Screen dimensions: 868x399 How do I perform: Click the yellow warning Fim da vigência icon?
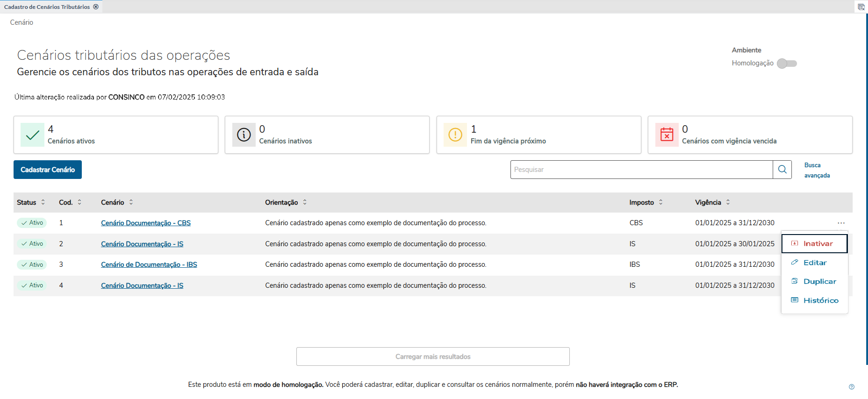455,135
